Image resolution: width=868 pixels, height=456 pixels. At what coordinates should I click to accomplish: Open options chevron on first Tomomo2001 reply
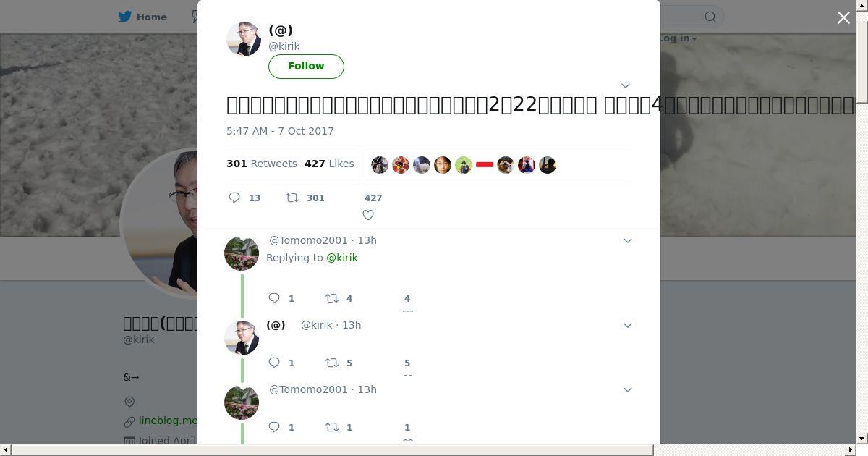tap(628, 240)
